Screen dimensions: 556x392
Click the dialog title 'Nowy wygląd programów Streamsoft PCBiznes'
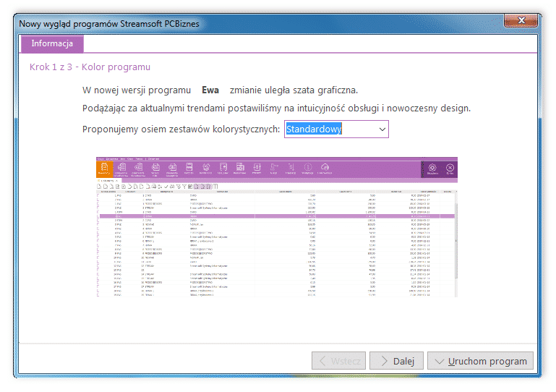pos(109,24)
